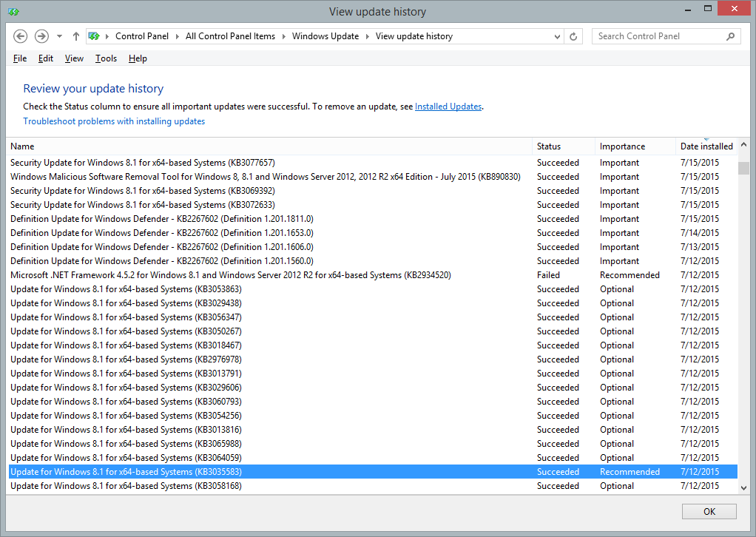Sort list by Status column header

549,146
